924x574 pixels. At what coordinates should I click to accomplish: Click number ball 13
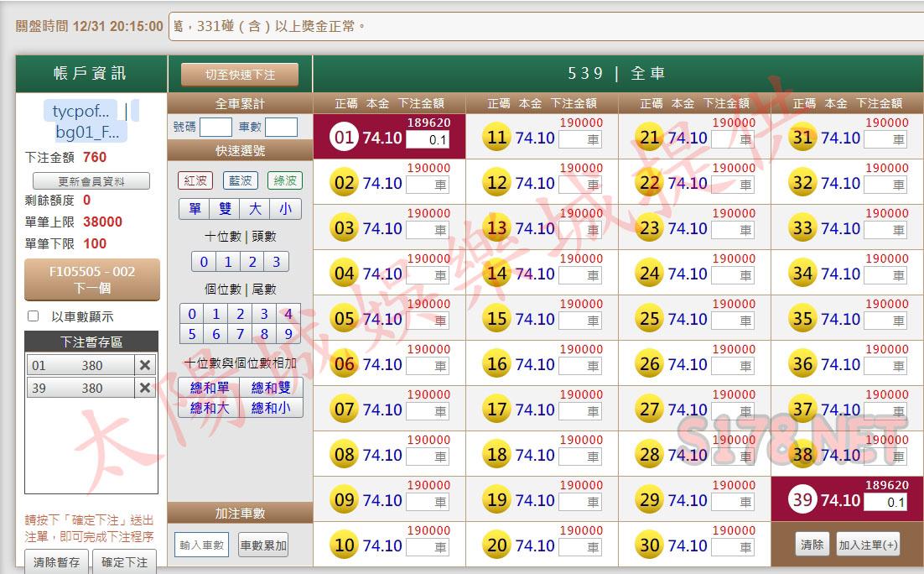pos(496,228)
